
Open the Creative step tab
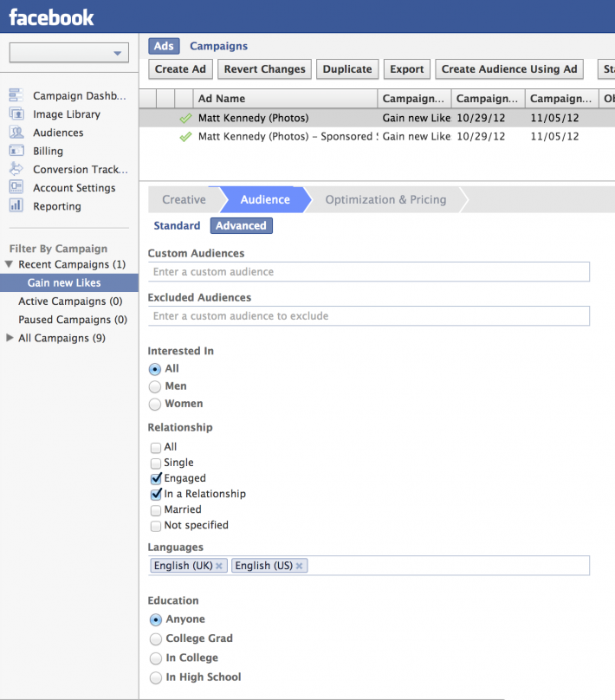184,199
